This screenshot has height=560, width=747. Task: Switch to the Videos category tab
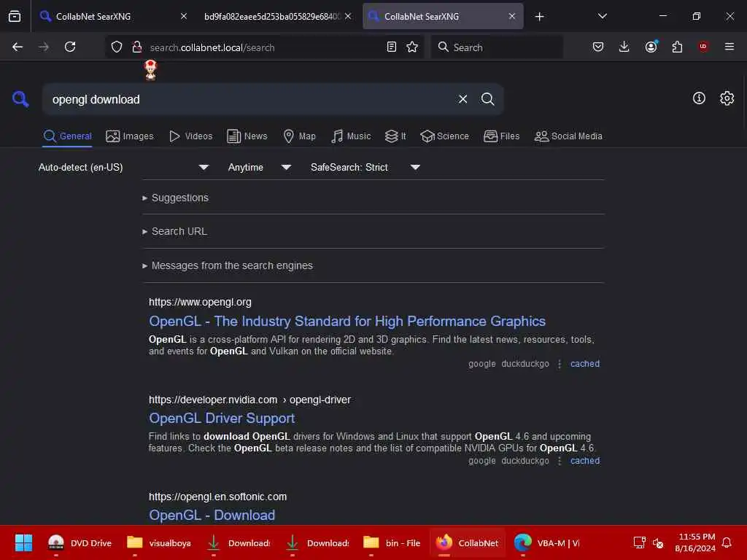pos(190,136)
